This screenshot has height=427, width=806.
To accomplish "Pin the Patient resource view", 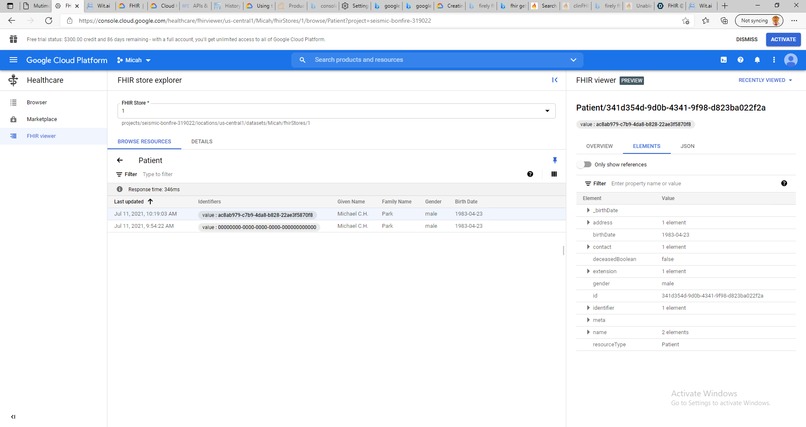I will point(555,160).
